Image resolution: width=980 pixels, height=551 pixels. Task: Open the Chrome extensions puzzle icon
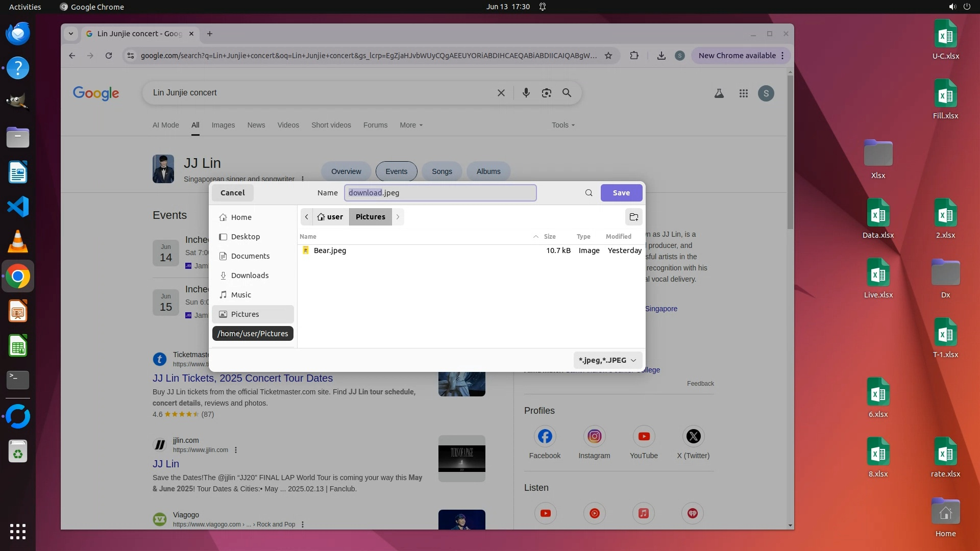click(634, 56)
